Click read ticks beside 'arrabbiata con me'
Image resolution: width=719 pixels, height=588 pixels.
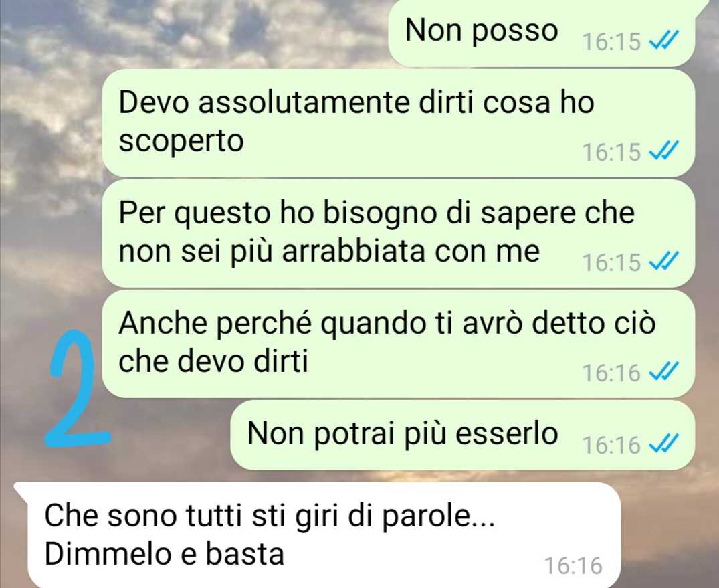pos(663,262)
